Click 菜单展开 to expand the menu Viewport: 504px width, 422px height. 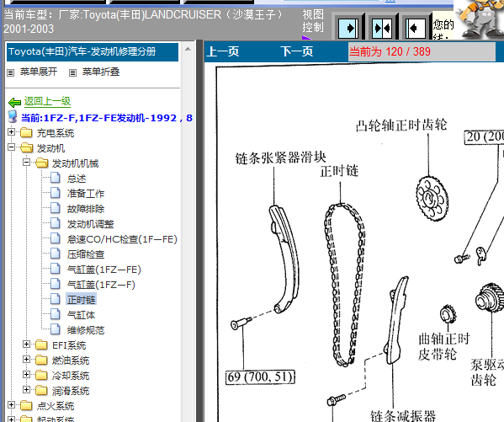point(39,72)
